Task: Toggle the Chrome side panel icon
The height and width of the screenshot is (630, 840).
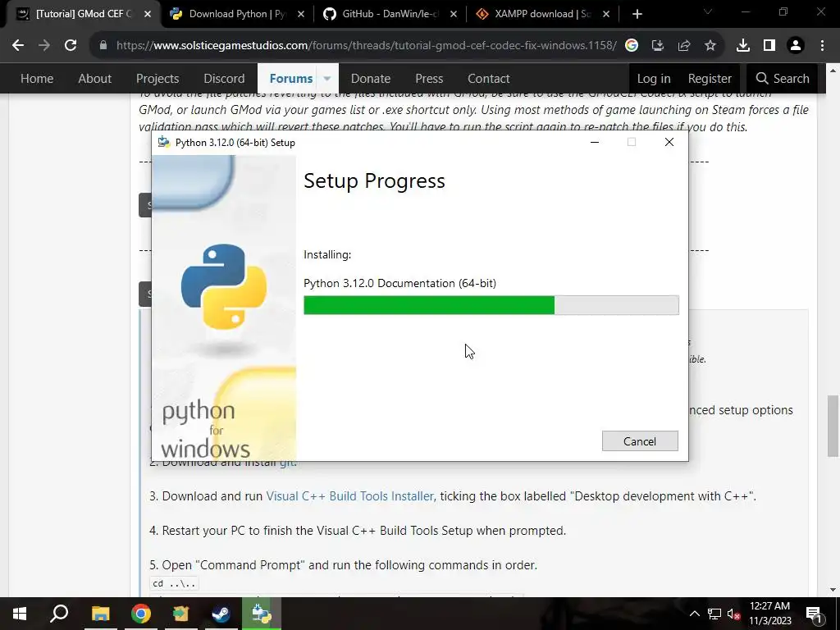Action: (769, 46)
